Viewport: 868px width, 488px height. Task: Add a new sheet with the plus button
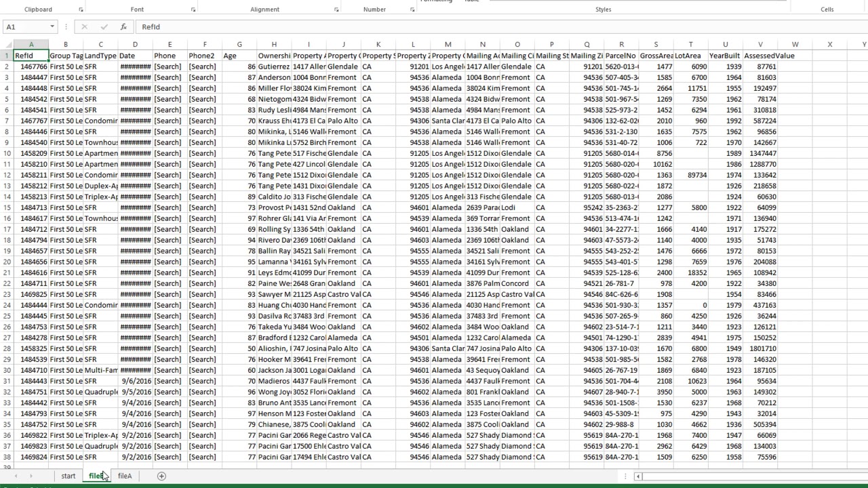pos(161,476)
